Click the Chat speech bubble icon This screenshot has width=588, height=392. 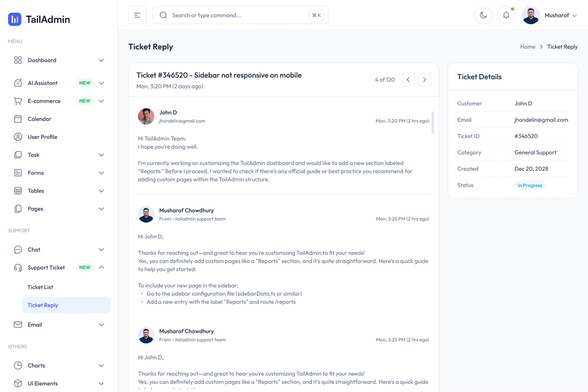coord(18,250)
